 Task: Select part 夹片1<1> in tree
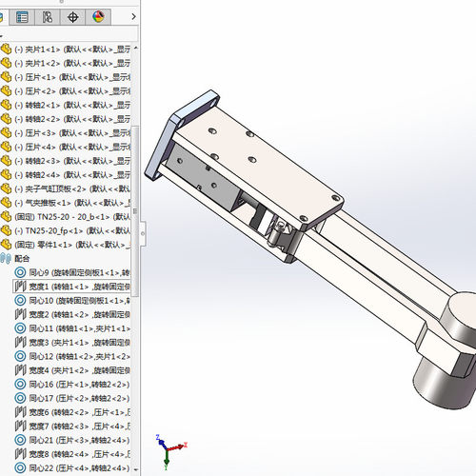click(x=72, y=50)
